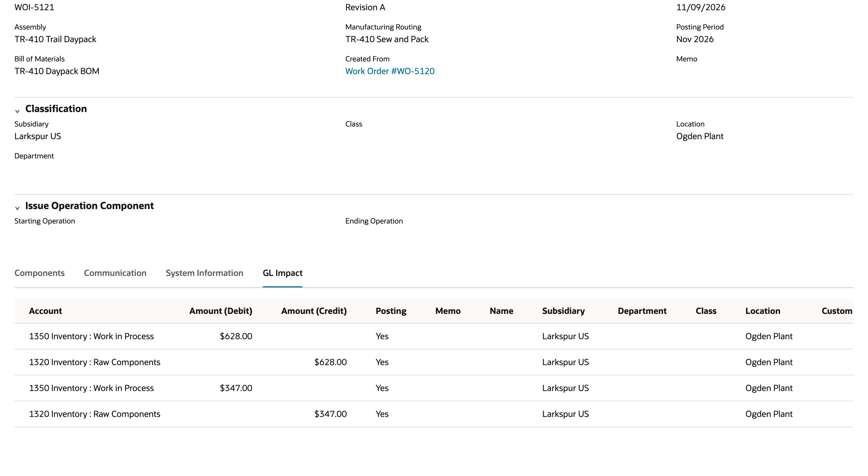Click the Ending Operation label

pyautogui.click(x=374, y=221)
